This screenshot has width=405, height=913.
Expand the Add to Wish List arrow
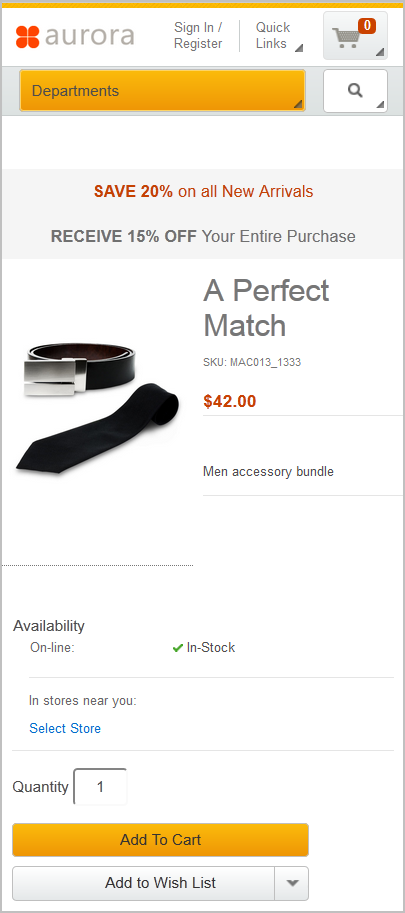[x=292, y=883]
